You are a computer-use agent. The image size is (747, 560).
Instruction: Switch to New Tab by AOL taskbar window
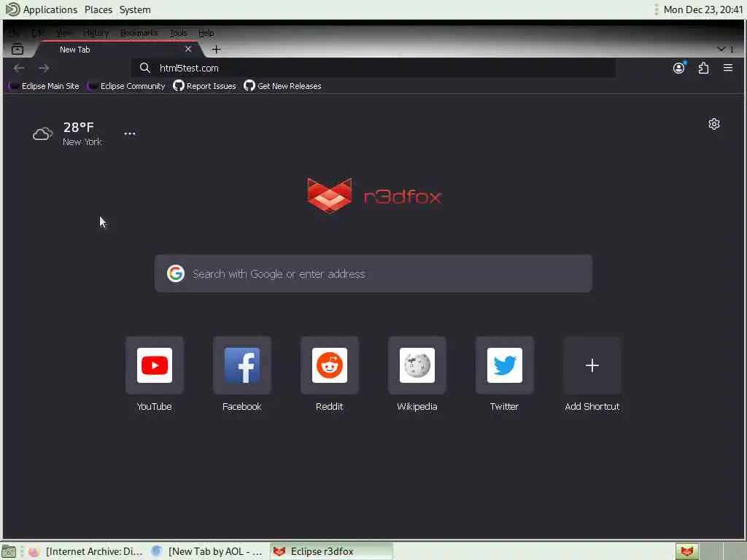coord(206,551)
